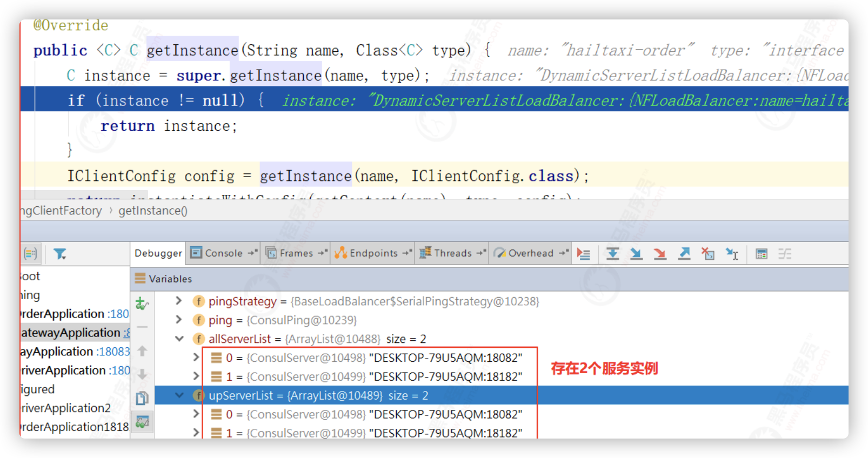Viewport: 868px width, 458px height.
Task: Click the getInstance() breadcrumb
Action: (153, 211)
